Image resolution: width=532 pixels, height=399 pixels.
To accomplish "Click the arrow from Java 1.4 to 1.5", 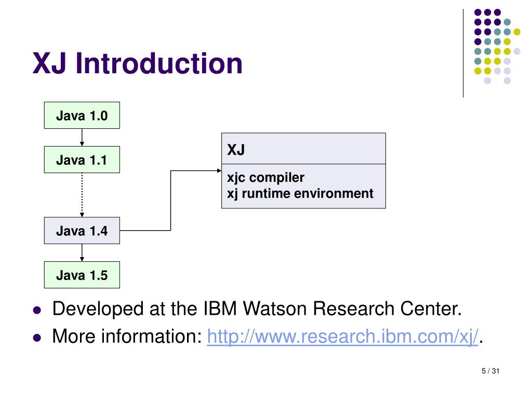I will point(82,253).
